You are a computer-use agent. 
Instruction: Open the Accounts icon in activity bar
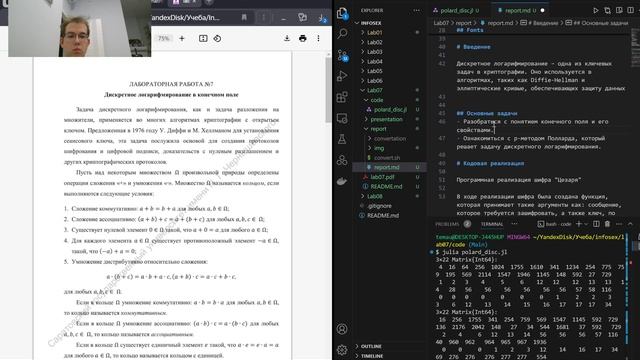point(342,329)
